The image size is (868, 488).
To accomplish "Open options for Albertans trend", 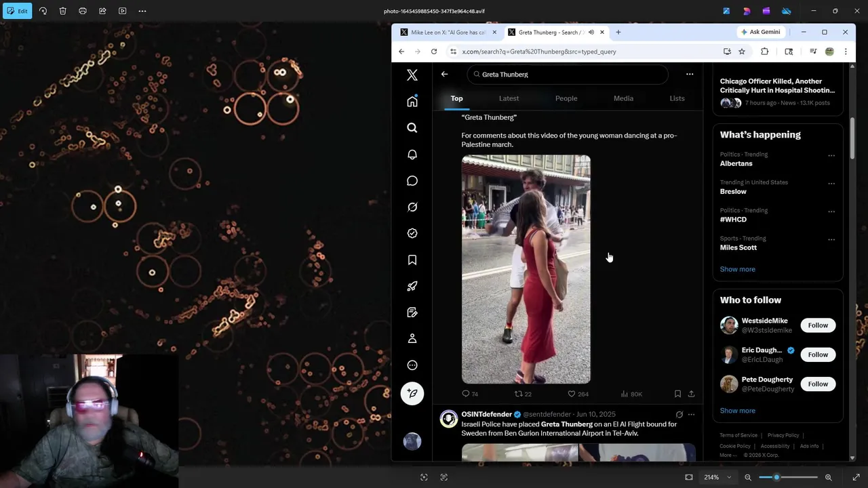I will [831, 155].
